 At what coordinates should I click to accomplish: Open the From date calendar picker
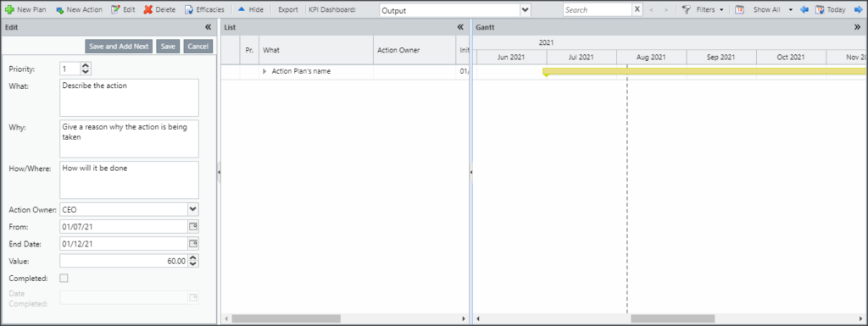click(x=193, y=227)
